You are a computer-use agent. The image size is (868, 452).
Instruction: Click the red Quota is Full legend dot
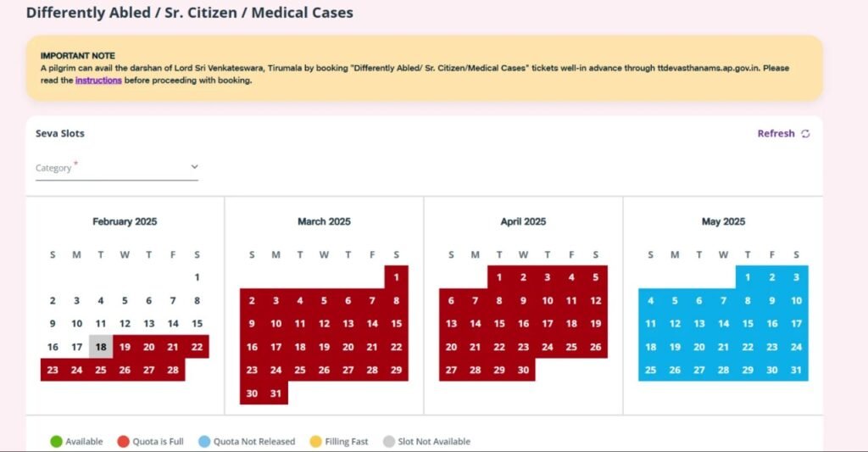click(123, 442)
